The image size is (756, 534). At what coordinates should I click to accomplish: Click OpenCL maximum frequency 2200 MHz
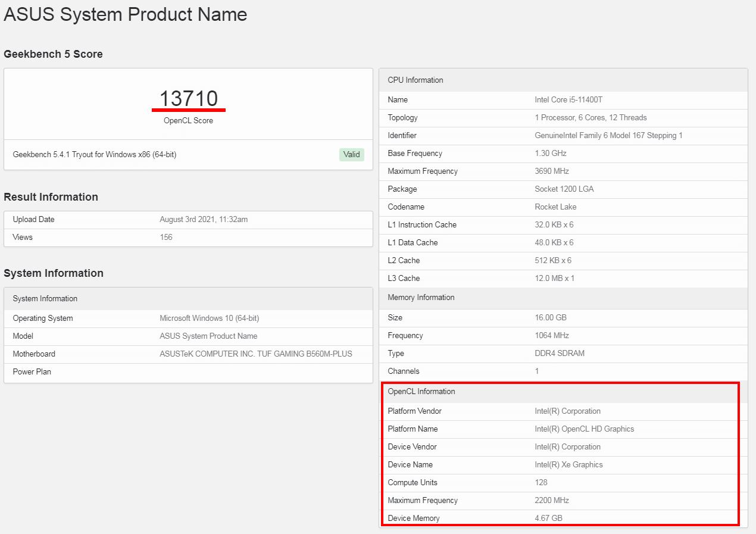click(x=552, y=500)
